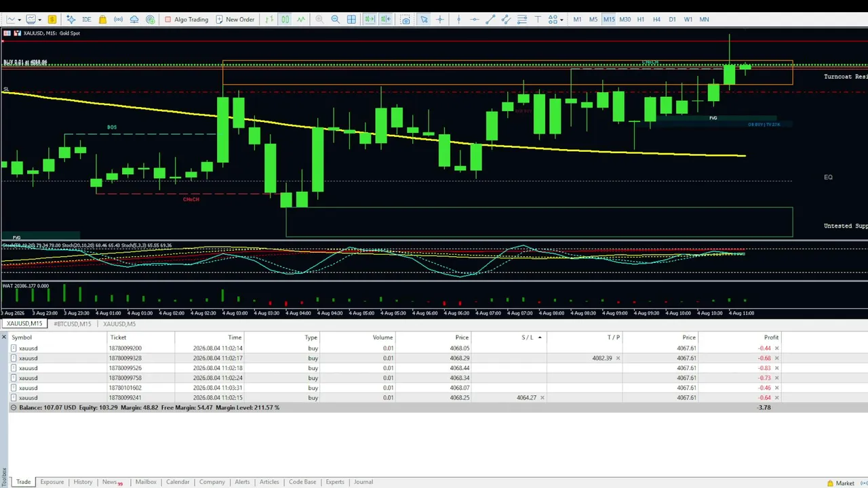
Task: Select the equidistant channel tool
Action: (x=506, y=19)
